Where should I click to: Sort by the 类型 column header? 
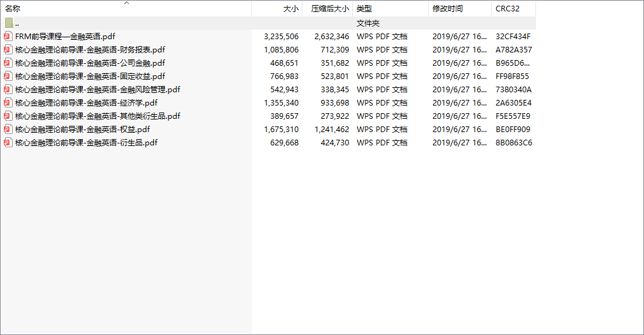[x=364, y=9]
